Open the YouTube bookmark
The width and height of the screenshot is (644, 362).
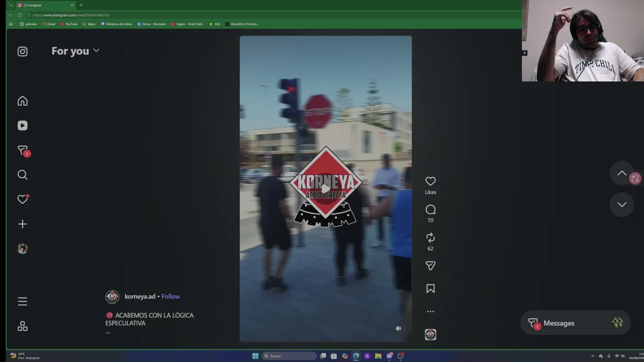pyautogui.click(x=69, y=24)
